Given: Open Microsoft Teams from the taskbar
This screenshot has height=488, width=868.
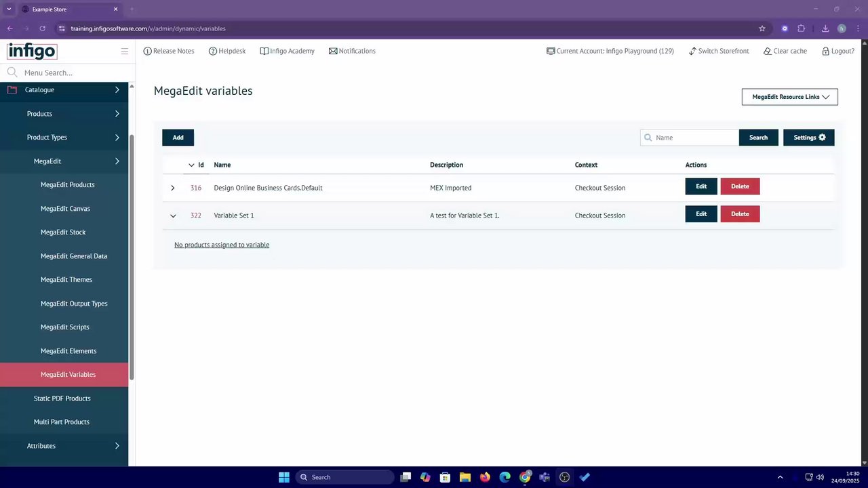Looking at the screenshot, I should click(x=545, y=477).
